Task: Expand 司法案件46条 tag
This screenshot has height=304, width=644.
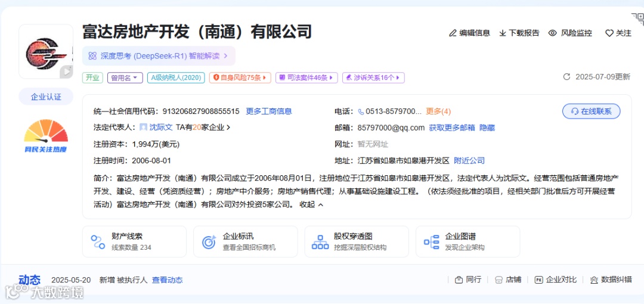Action: [x=306, y=77]
